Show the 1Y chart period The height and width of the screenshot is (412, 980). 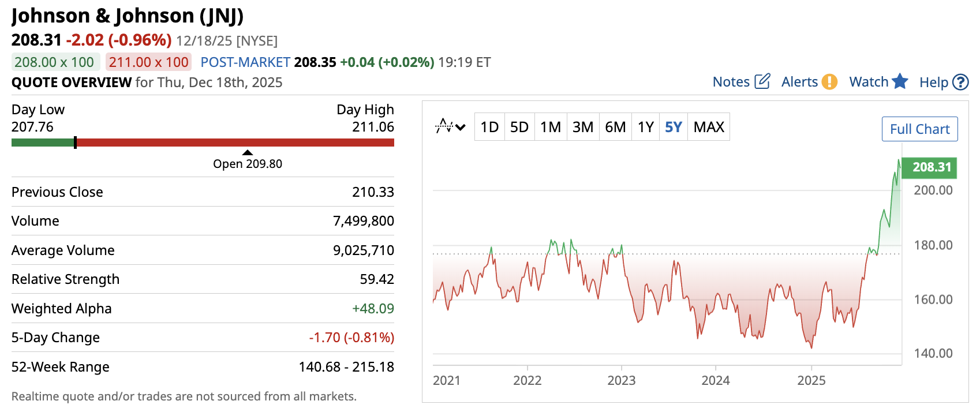(646, 127)
